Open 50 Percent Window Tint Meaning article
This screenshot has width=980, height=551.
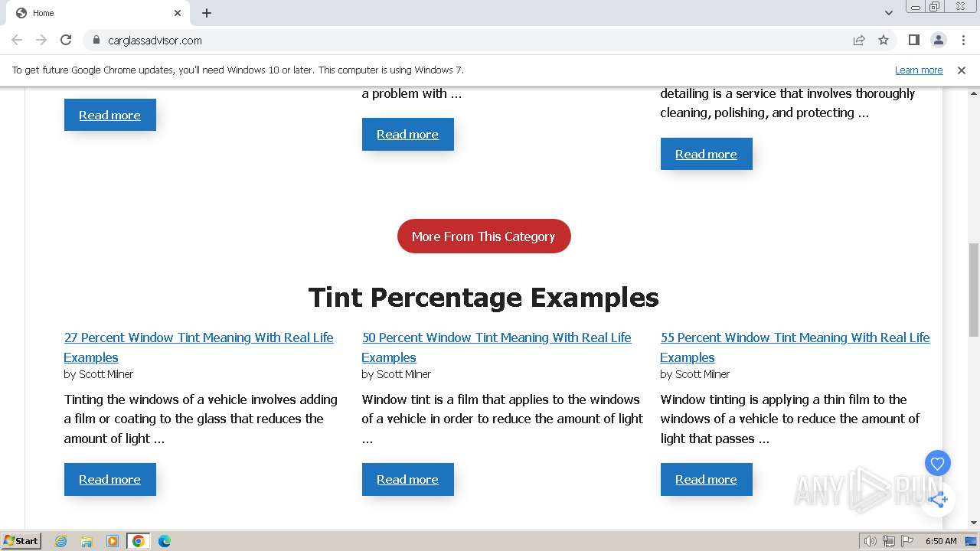[x=496, y=347]
